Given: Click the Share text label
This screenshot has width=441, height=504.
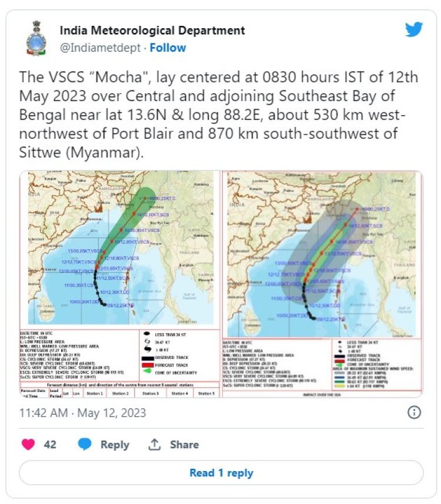Looking at the screenshot, I should click(x=184, y=445).
